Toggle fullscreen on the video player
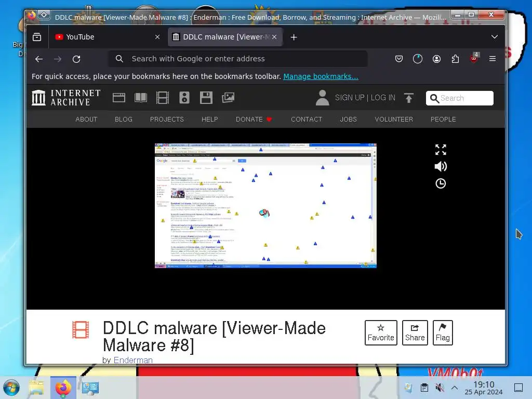The height and width of the screenshot is (399, 532). (x=441, y=150)
